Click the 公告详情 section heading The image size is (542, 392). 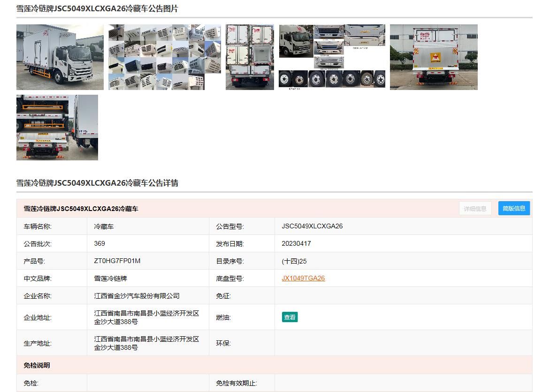pos(97,183)
